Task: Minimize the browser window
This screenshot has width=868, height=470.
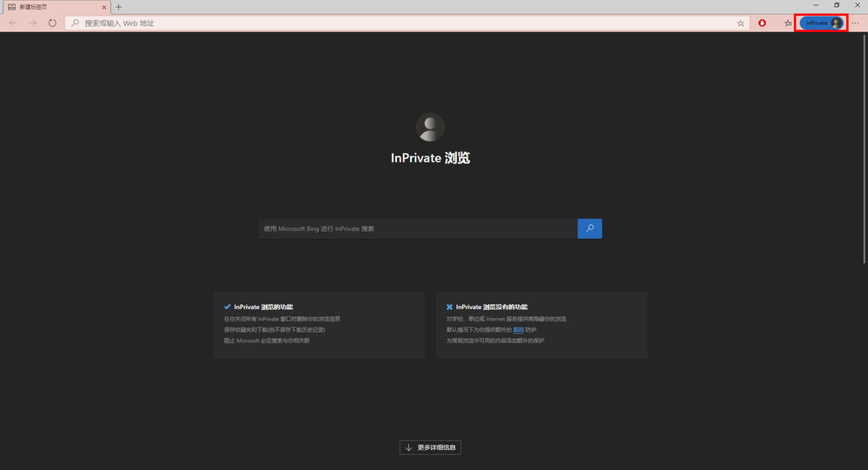Action: tap(815, 5)
